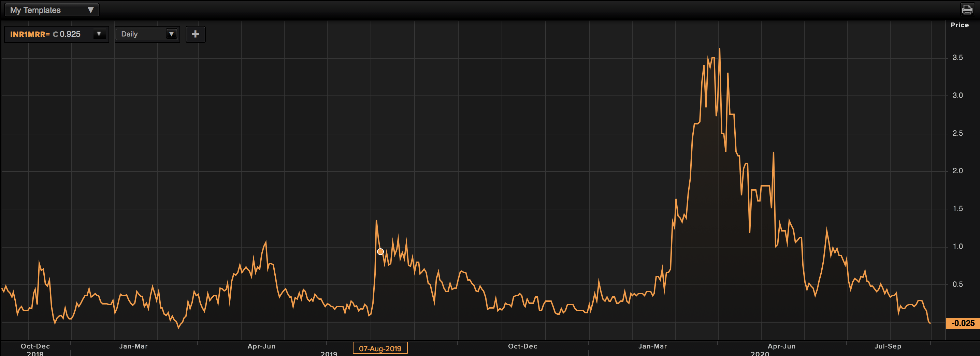The image size is (980, 356).
Task: Click the Price axis title
Action: click(x=959, y=25)
